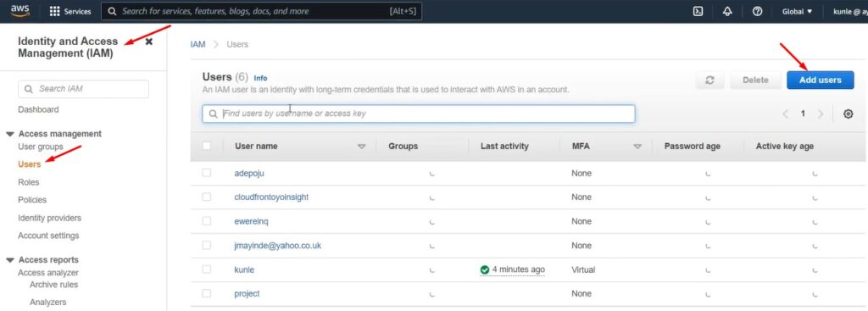Viewport: 868px width, 311px height.
Task: Click the Groups column header
Action: tap(403, 147)
